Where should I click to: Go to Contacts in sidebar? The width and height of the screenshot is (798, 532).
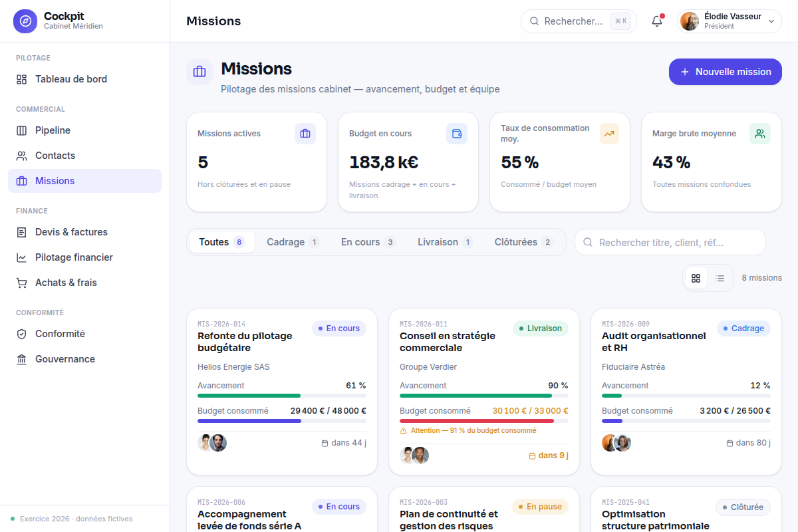tap(84, 156)
